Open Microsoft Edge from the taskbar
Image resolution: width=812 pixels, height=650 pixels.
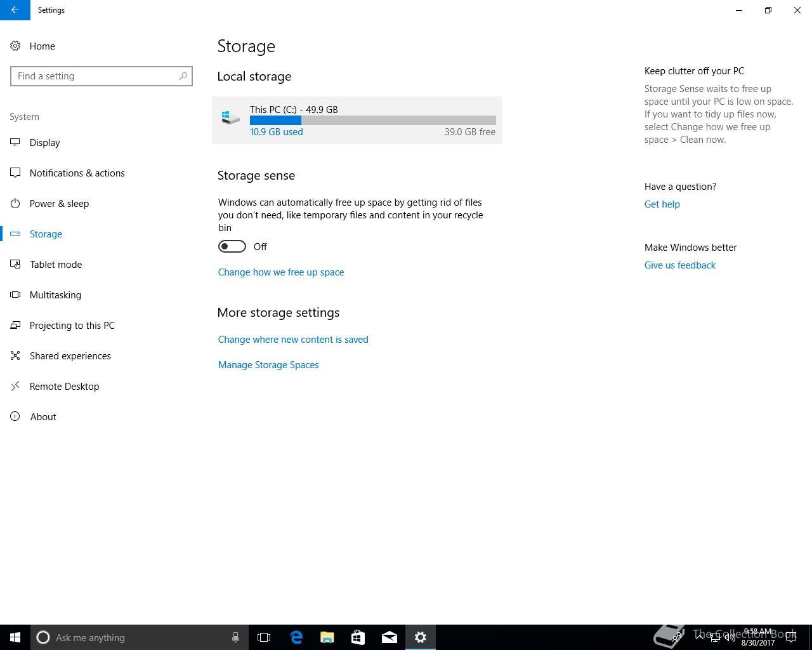296,637
